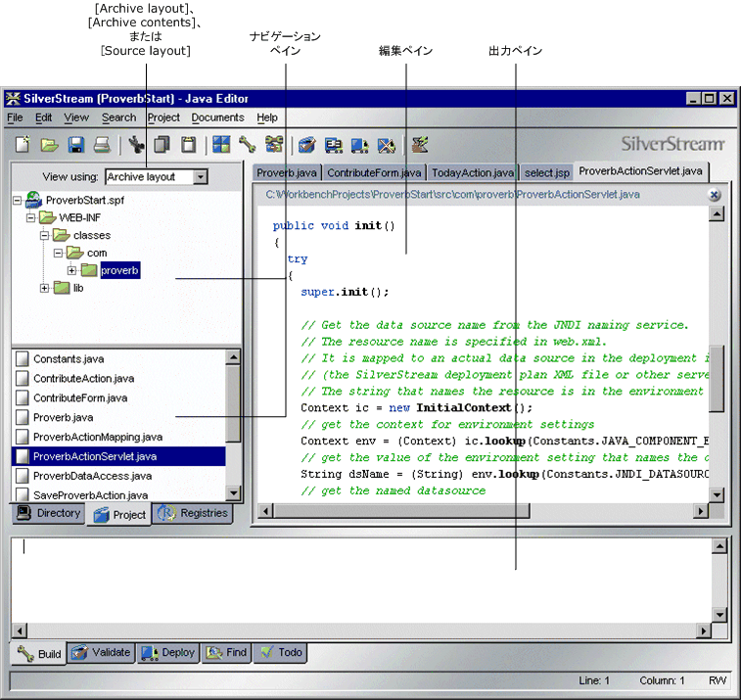Click the crossed-out Undeploy truck icon
The width and height of the screenshot is (741, 700).
click(387, 145)
